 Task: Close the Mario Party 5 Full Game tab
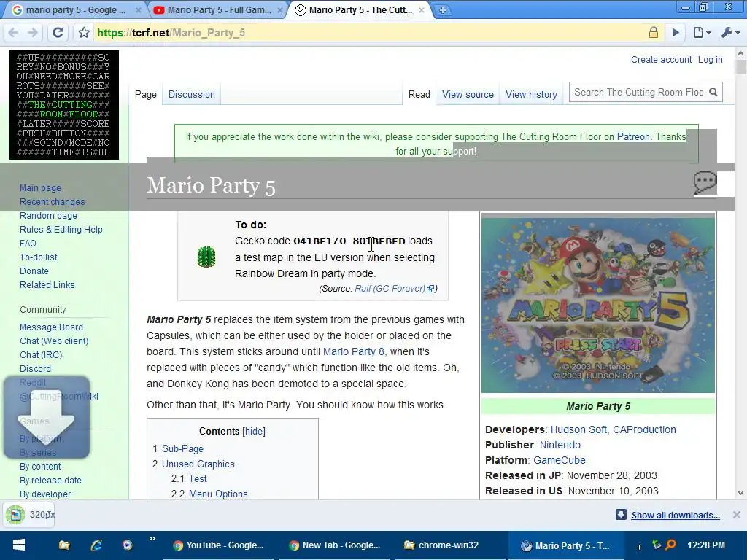coord(280,10)
